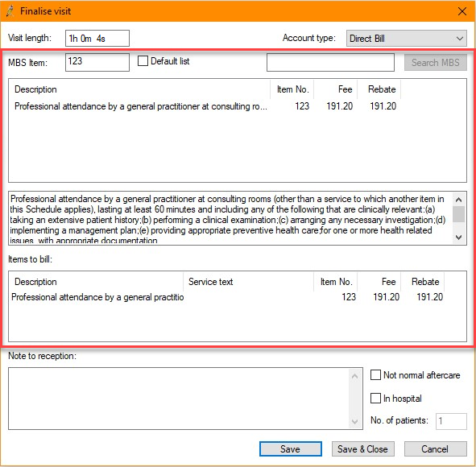Select the billed item 123 row

[227, 297]
